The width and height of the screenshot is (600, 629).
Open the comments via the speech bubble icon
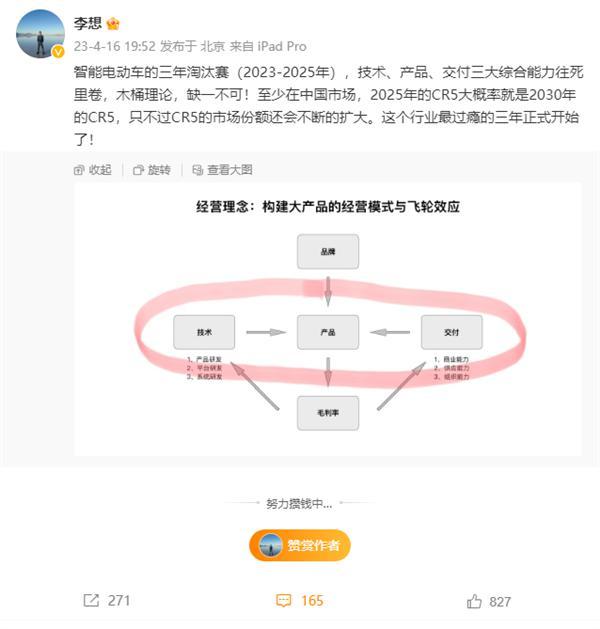click(x=284, y=601)
